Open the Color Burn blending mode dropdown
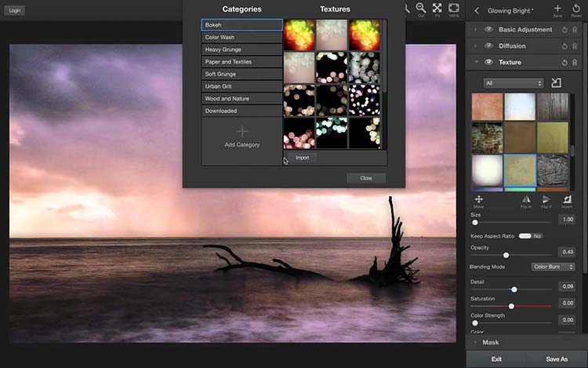The image size is (588, 368). [554, 267]
